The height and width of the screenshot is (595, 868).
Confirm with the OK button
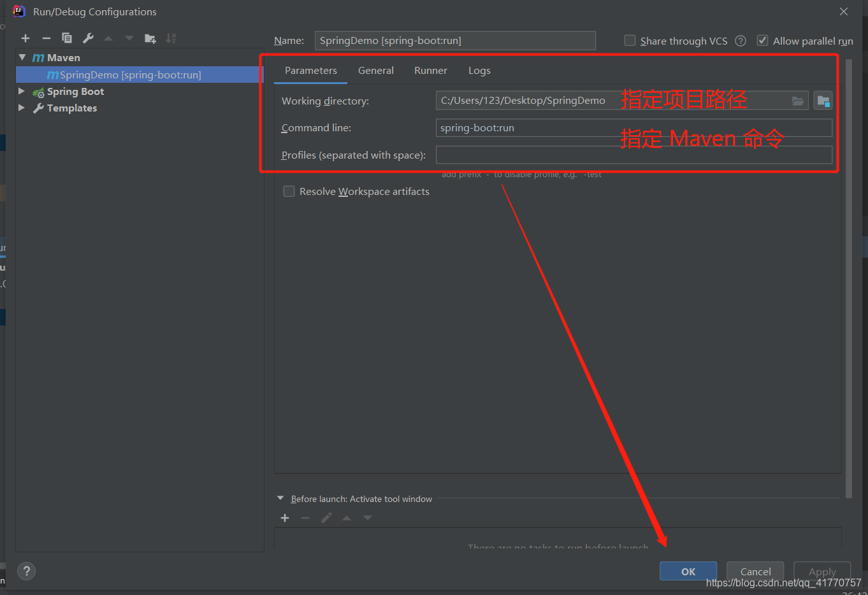pyautogui.click(x=688, y=571)
